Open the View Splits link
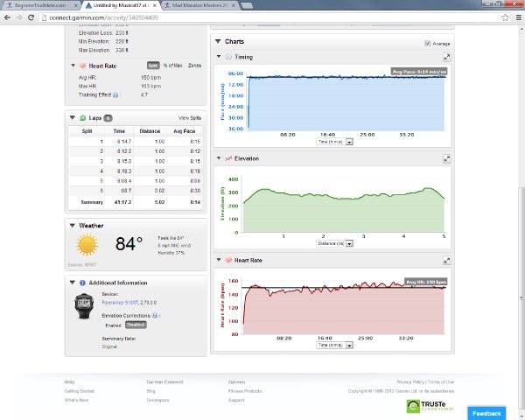The height and width of the screenshot is (420, 525). (189, 117)
